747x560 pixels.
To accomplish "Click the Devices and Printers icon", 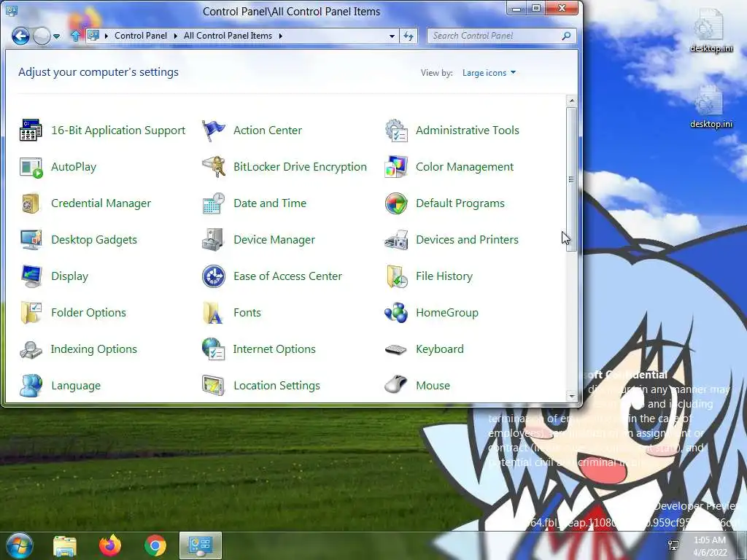I will pos(396,239).
